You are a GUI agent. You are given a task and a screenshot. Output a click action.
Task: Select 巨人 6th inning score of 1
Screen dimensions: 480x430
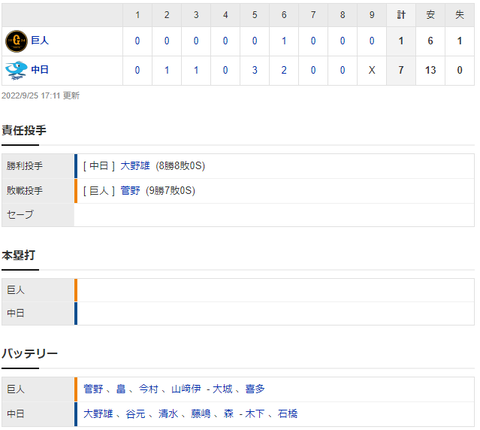(284, 41)
